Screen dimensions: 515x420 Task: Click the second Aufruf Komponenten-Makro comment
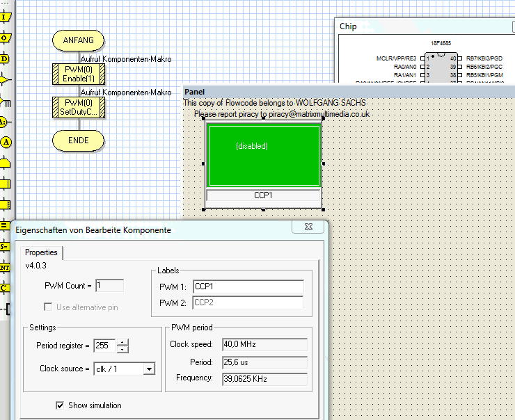tap(126, 92)
